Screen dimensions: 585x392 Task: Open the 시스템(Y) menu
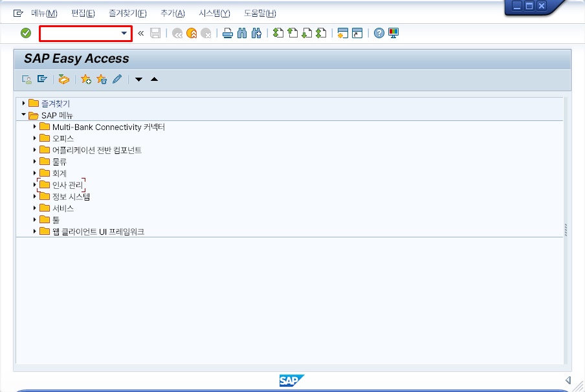click(214, 14)
